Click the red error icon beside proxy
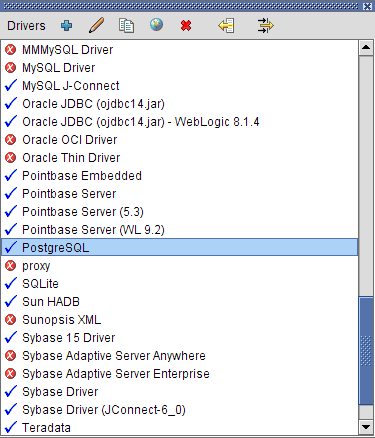 [11, 266]
